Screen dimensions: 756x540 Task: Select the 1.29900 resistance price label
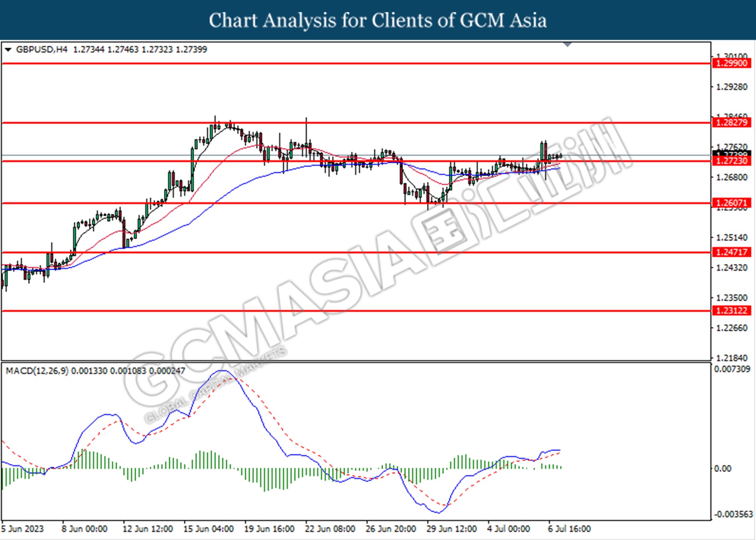tap(731, 63)
